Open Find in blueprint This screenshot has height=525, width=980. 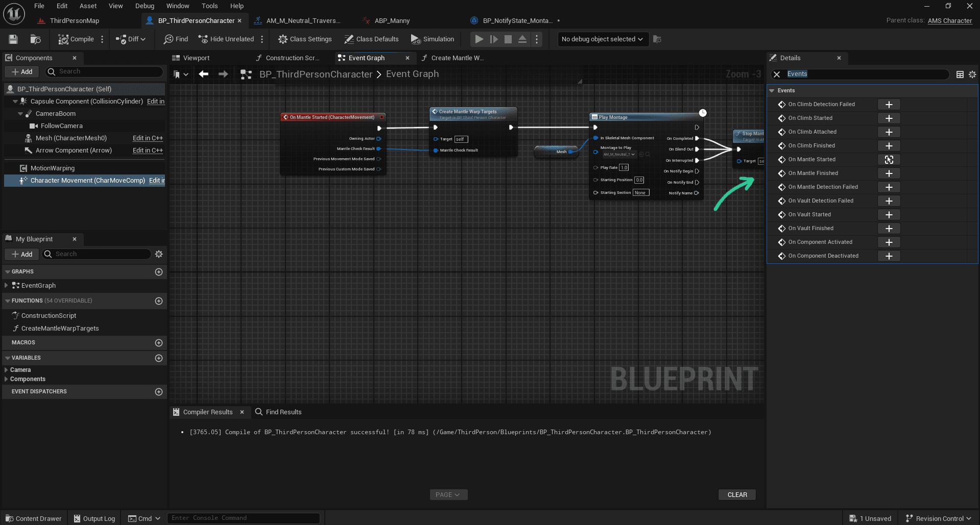coord(176,39)
